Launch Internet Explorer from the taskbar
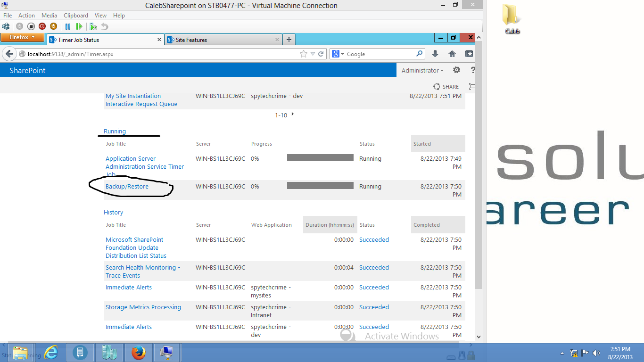644x362 pixels. coord(51,353)
